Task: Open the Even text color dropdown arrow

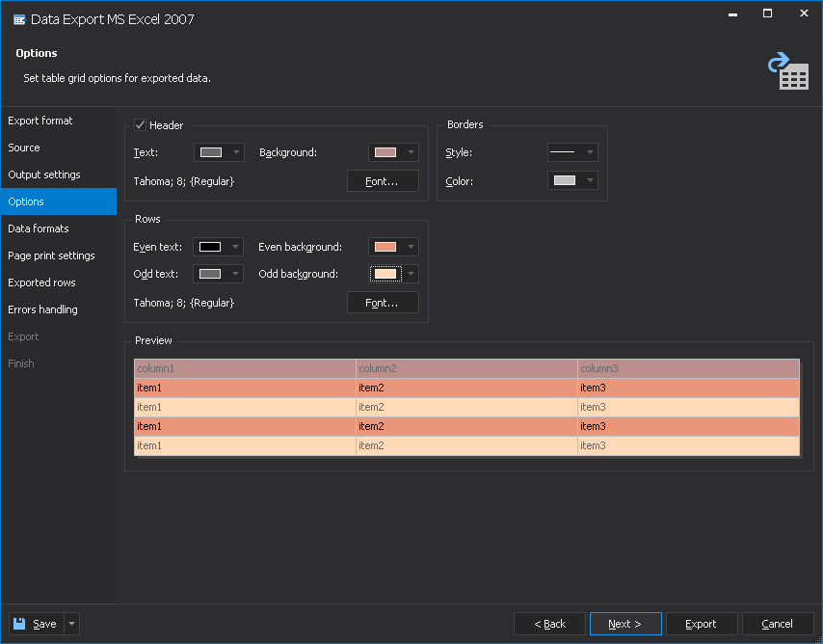Action: 236,247
